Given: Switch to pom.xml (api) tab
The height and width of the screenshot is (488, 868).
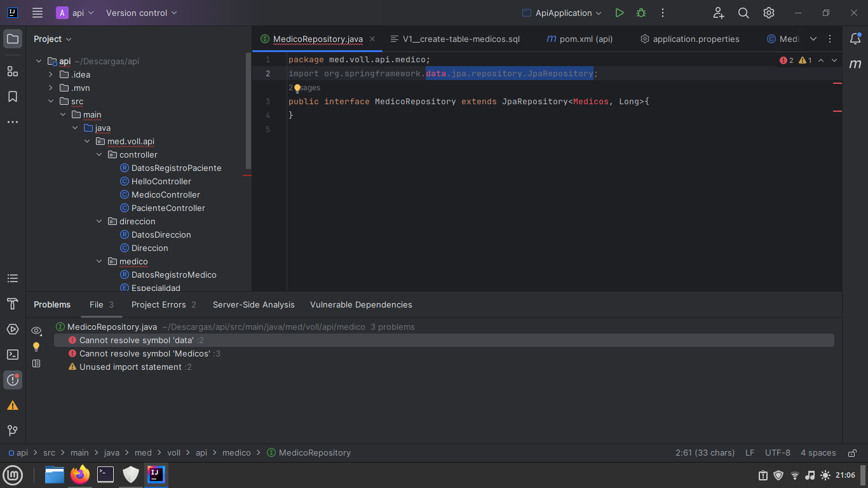Looking at the screenshot, I should pyautogui.click(x=580, y=39).
